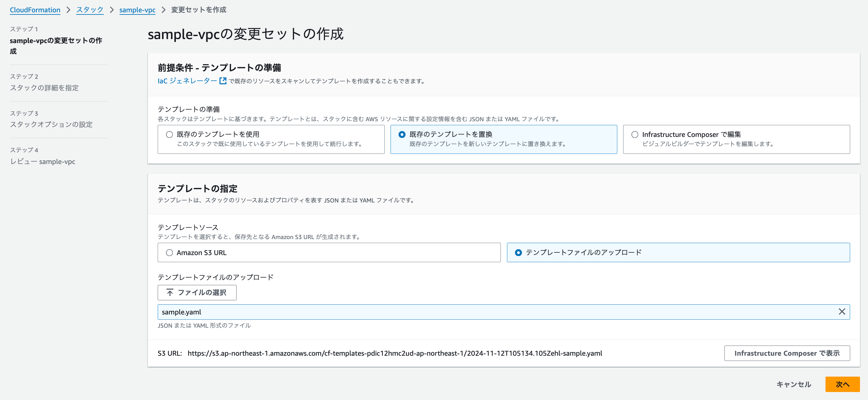This screenshot has height=400, width=868.
Task: Select 既存のテンプレートを置換 radio option
Action: (402, 135)
